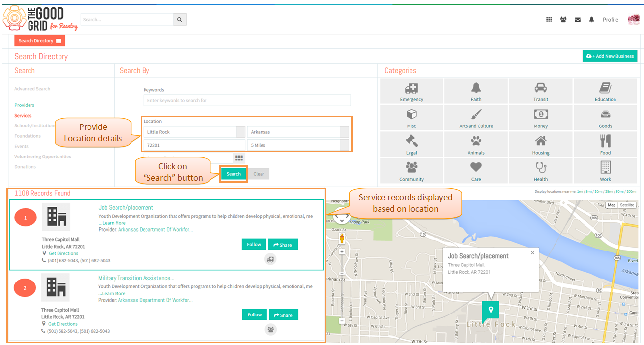Share the Job Search/placement service
The height and width of the screenshot is (345, 644).
(283, 245)
